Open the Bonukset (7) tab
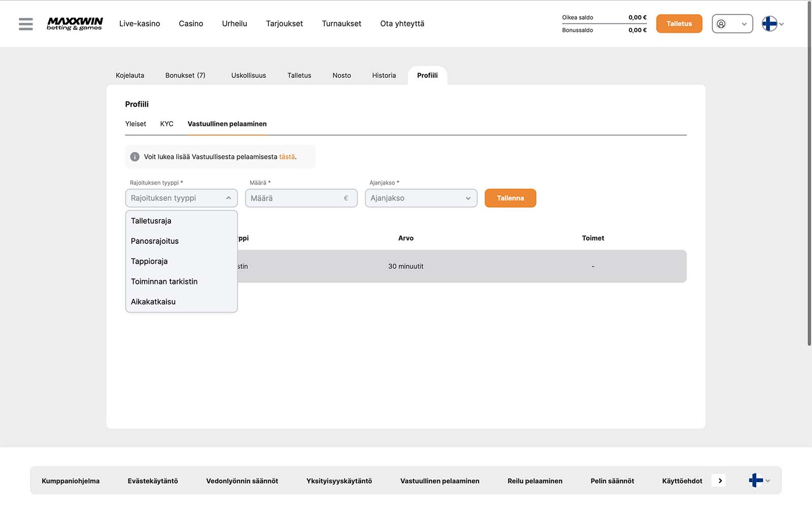Viewport: 812px width, 508px height. pos(185,76)
